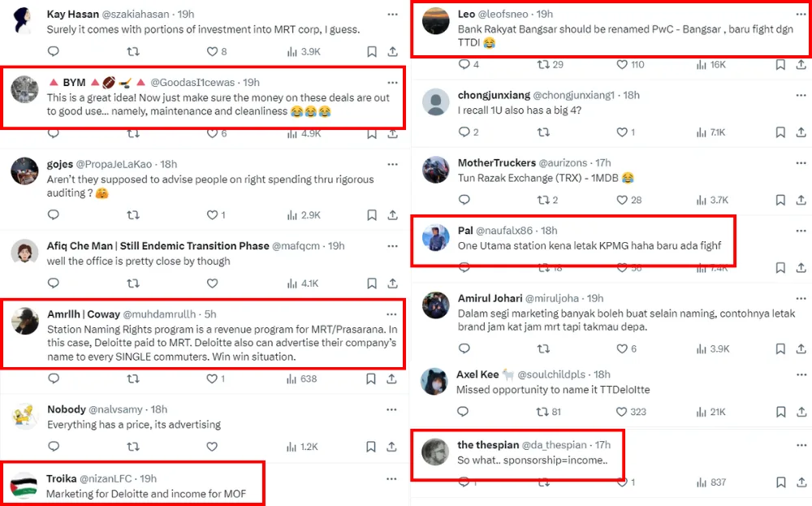This screenshot has width=812, height=506.
Task: Click MotherTruckers' profile avatar
Action: tap(436, 170)
